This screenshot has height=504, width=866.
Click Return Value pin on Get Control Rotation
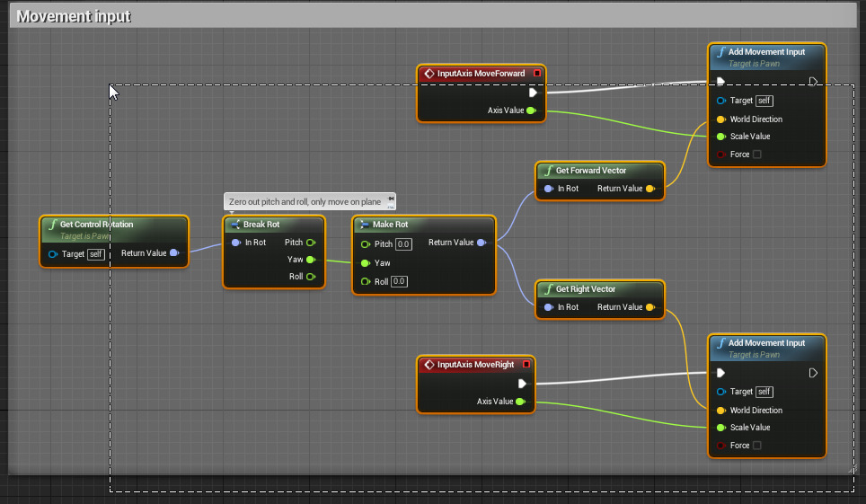[174, 253]
